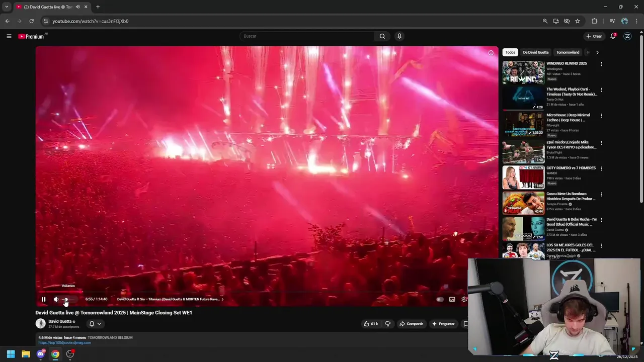Open the tab search dropdown arrow
The height and width of the screenshot is (362, 644).
(x=7, y=7)
